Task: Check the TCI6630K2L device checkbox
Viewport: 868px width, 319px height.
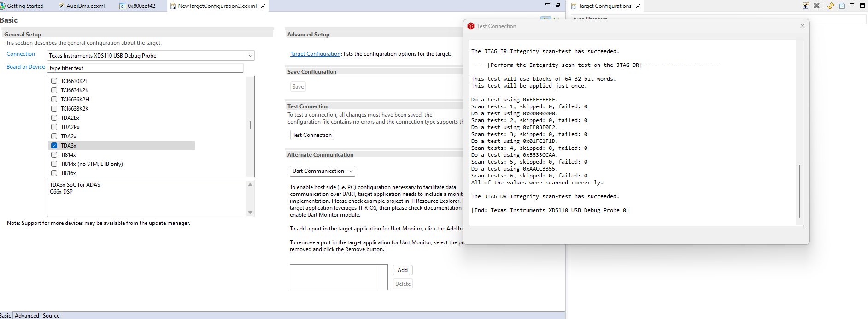Action: pyautogui.click(x=54, y=81)
